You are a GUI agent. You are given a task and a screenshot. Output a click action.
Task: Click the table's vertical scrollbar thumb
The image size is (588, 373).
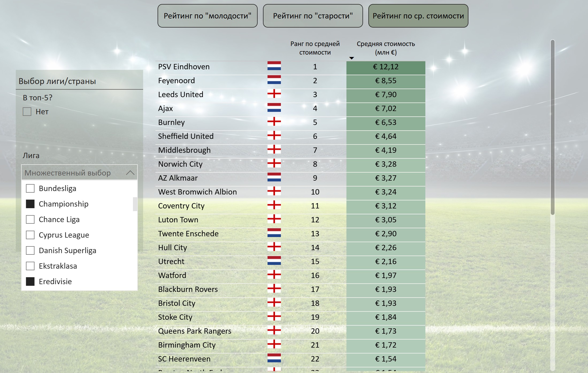coord(553,127)
